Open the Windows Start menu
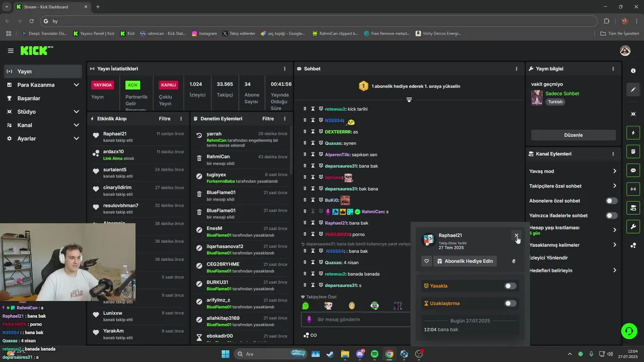 tap(225, 354)
